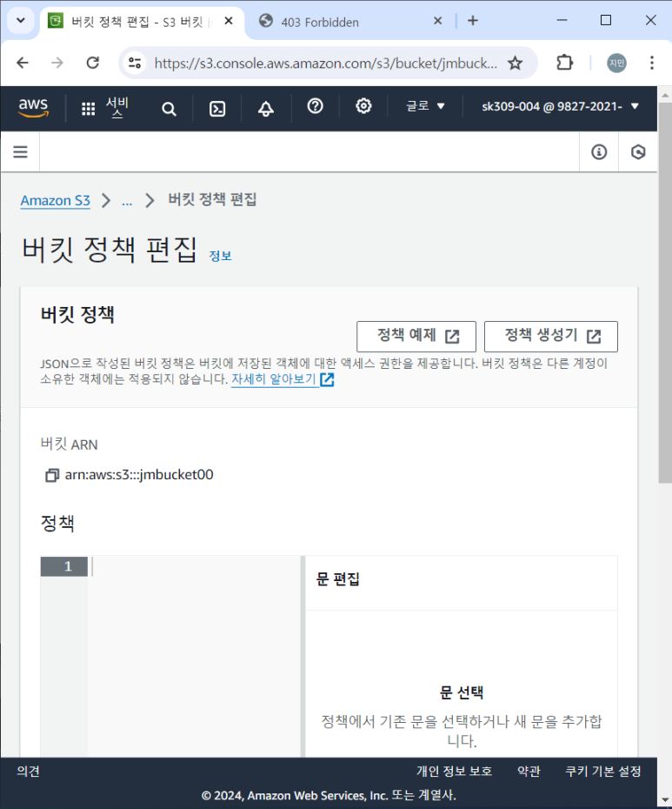This screenshot has width=672, height=809.
Task: Expand the sk309-004 account menu
Action: pos(561,106)
